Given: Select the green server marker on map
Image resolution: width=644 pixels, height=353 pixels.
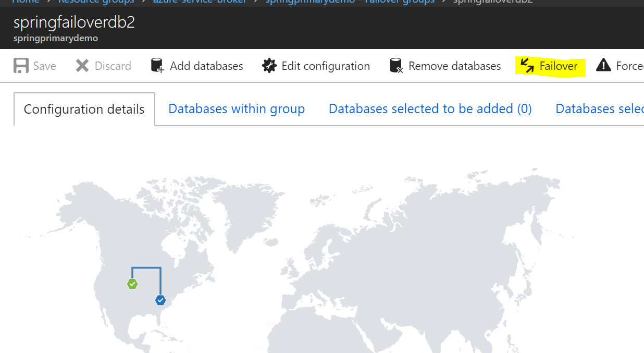Looking at the screenshot, I should coord(132,284).
